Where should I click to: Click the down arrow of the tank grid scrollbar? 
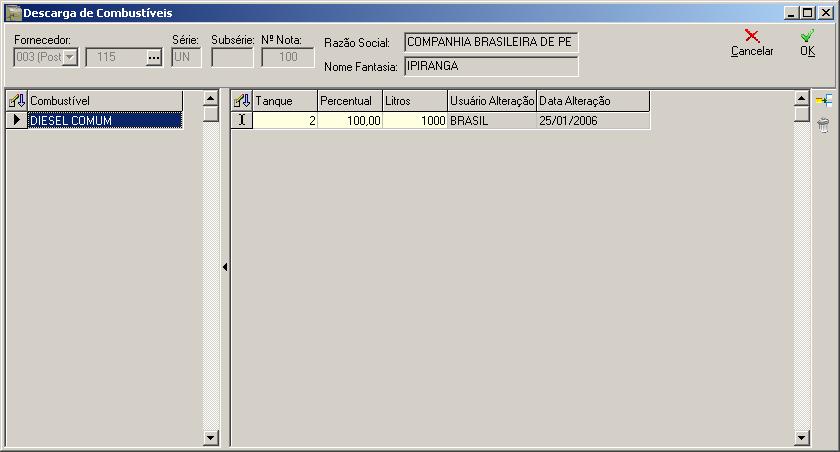[801, 438]
